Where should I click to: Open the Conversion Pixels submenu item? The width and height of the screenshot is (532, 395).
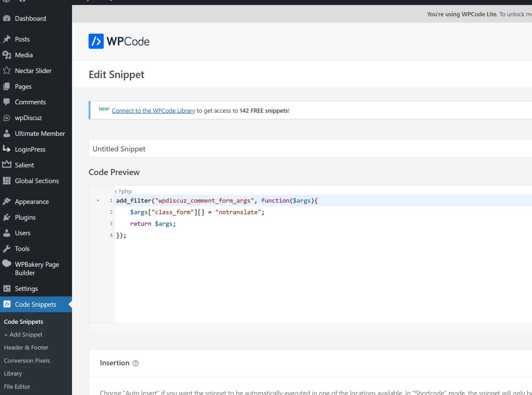[x=27, y=361]
